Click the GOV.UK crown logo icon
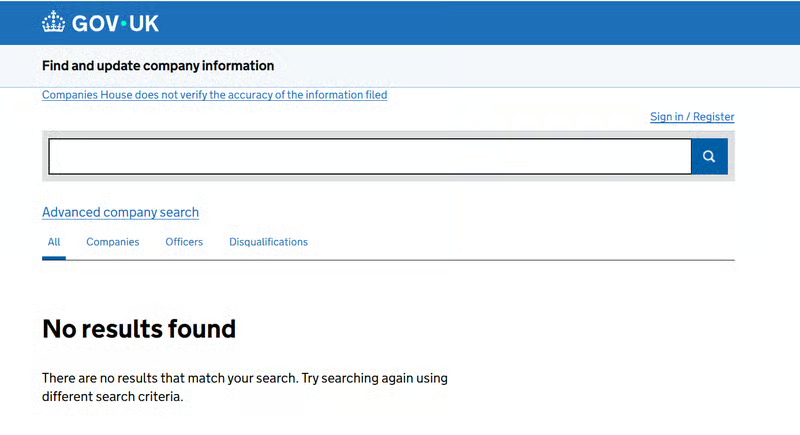800x435 pixels. click(x=54, y=22)
